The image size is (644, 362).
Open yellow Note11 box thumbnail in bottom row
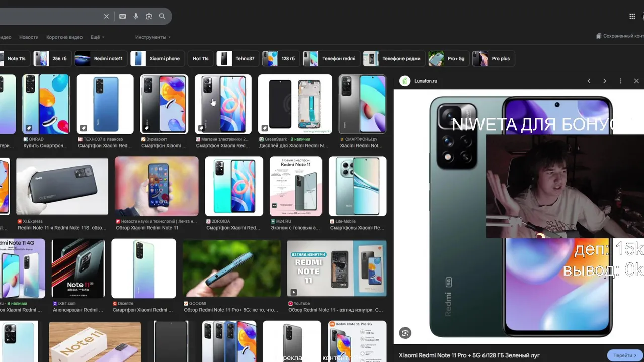pos(95,342)
